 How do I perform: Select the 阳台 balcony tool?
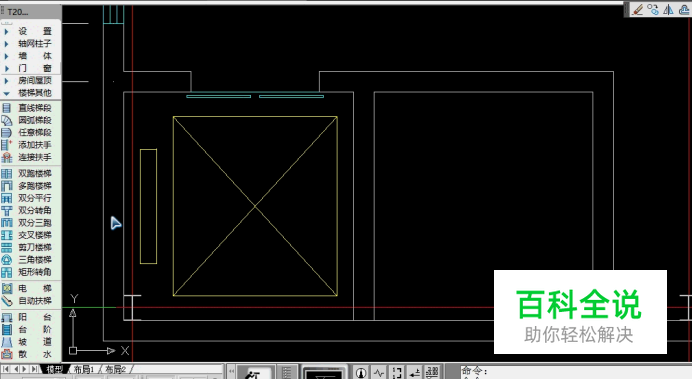(x=27, y=317)
